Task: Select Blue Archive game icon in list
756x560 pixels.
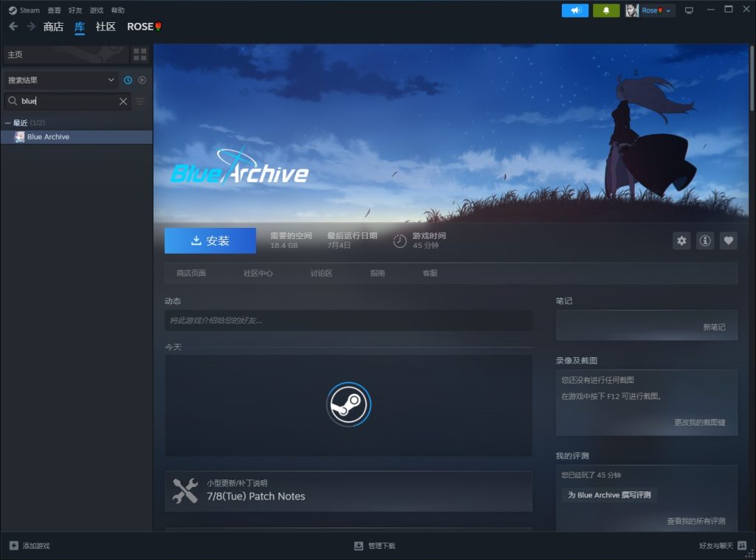Action: tap(19, 137)
